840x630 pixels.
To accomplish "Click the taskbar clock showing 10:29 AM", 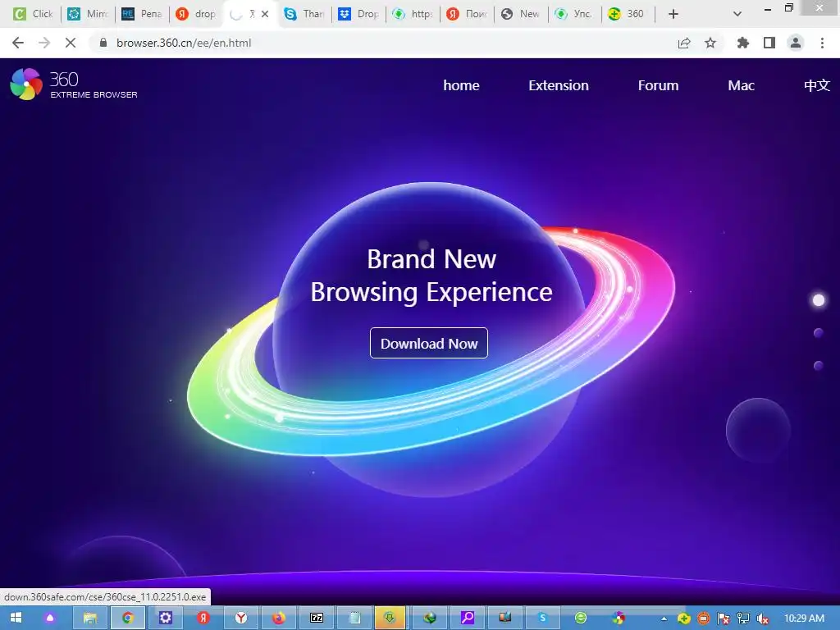I will point(804,619).
